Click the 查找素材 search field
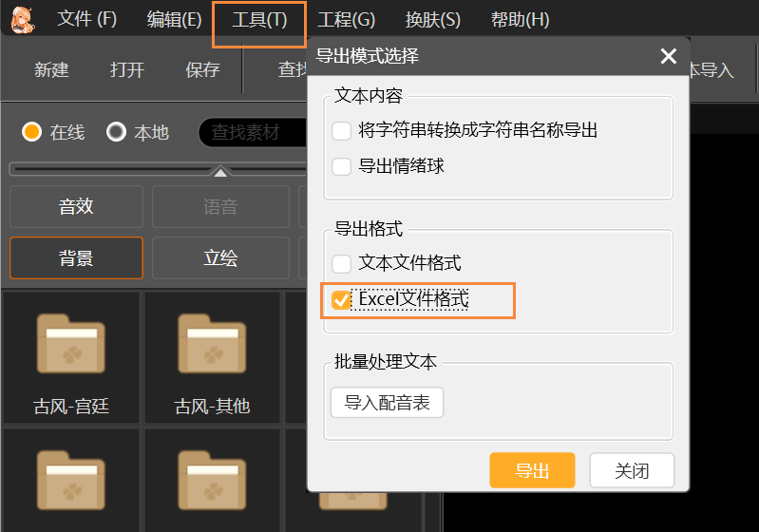The image size is (759, 532). tap(252, 132)
